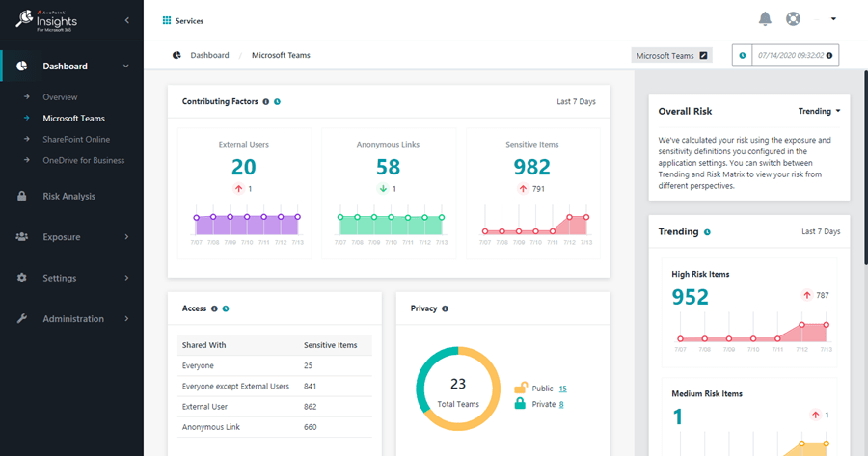Collapse the sidebar with the left chevron
This screenshot has height=456, width=868.
coord(127,20)
